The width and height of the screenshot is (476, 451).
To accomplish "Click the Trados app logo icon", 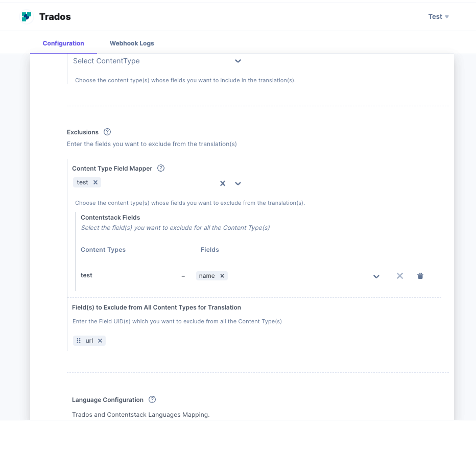I will pyautogui.click(x=26, y=17).
